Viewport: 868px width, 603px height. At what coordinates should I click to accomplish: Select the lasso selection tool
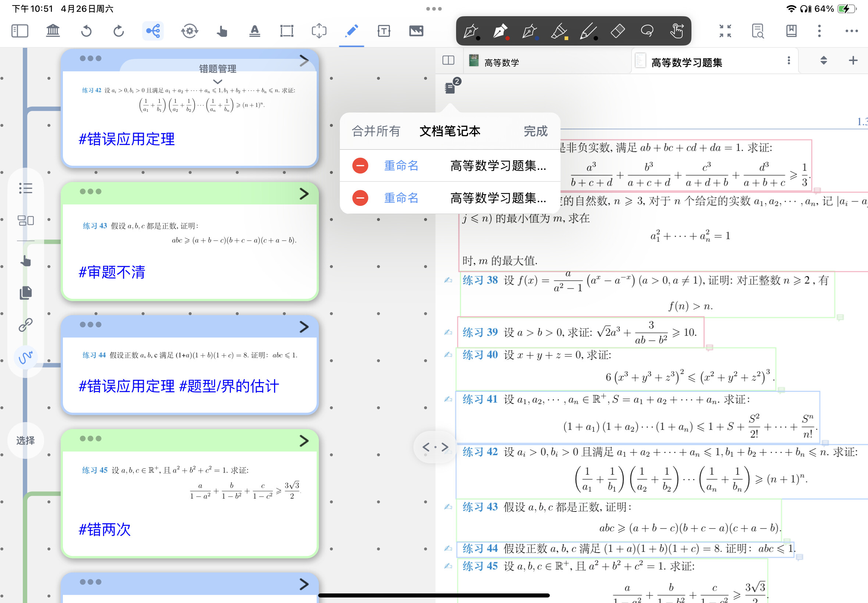[x=647, y=31]
